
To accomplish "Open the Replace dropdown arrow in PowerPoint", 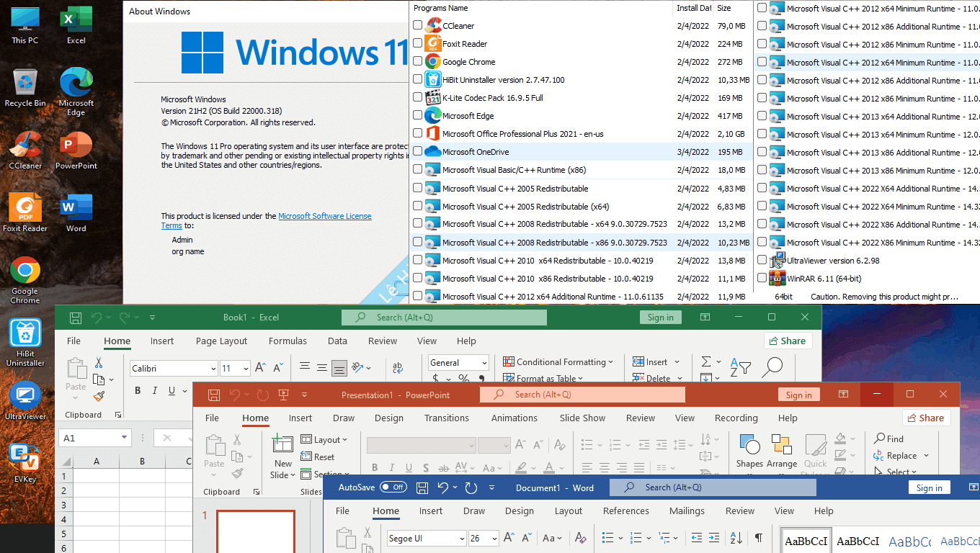I will 926,456.
